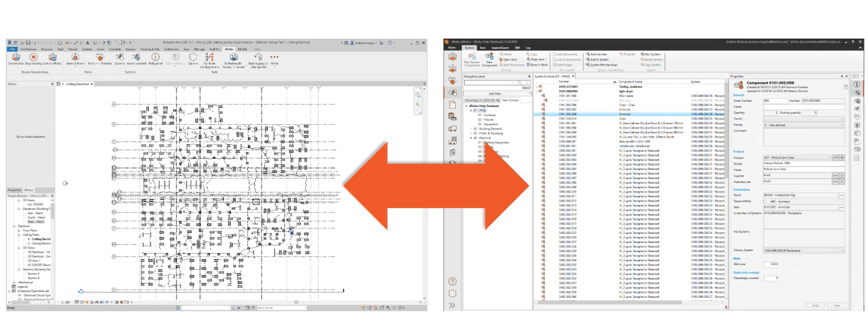Click the Search link in Navigation pane
Viewport: 868px width, 329px height.
click(x=526, y=88)
